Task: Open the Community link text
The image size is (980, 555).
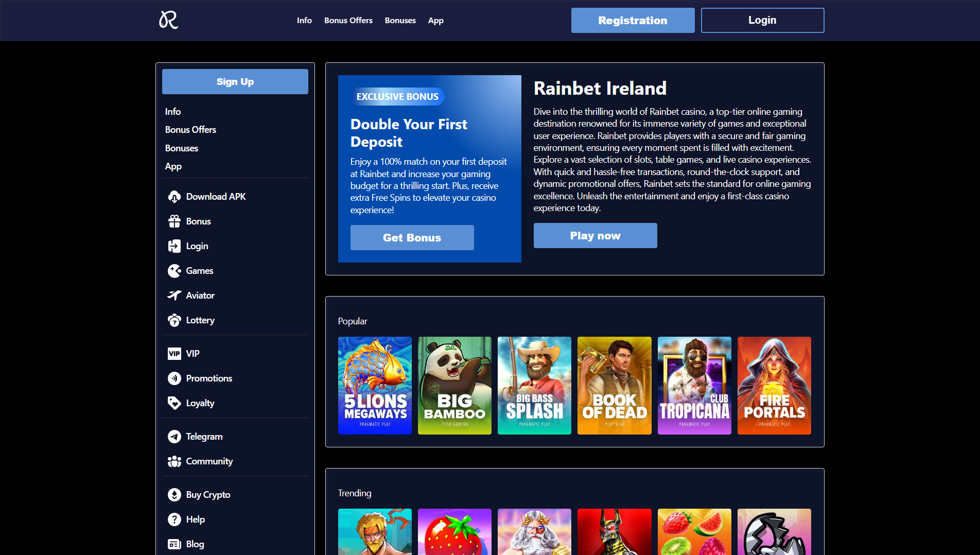Action: coord(209,461)
